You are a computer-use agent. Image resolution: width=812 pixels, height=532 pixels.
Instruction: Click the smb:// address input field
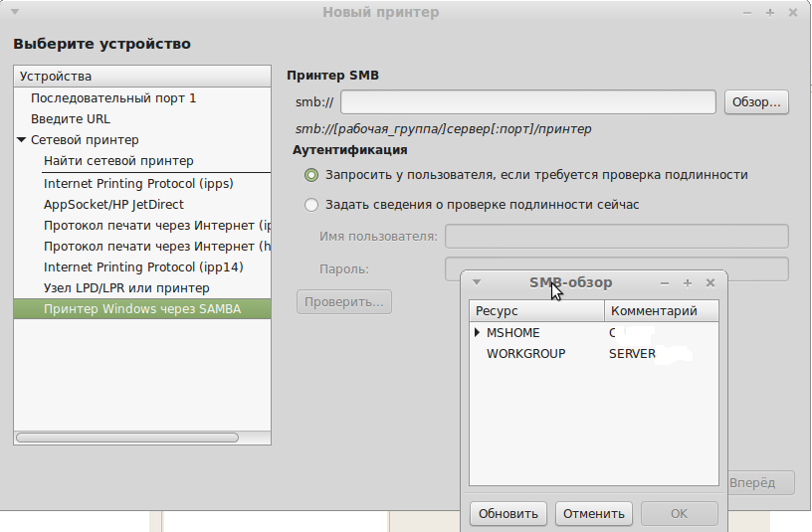528,102
